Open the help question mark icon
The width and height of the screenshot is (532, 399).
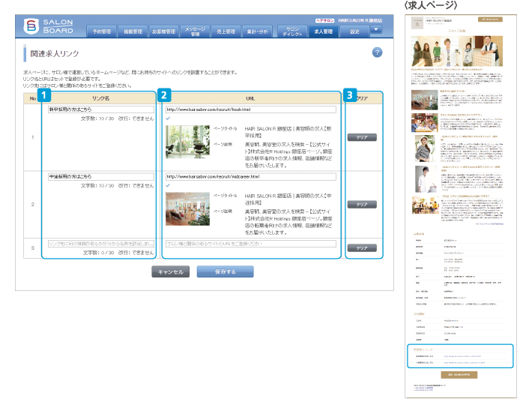point(377,52)
